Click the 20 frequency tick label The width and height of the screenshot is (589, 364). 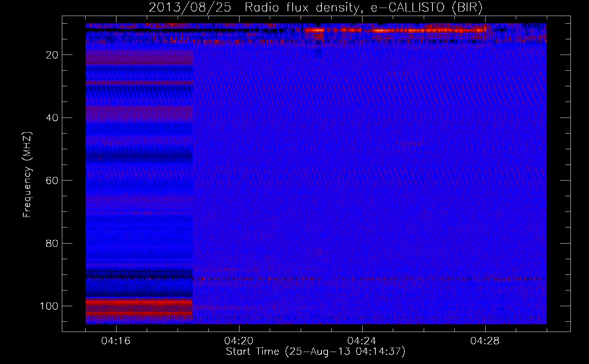tap(52, 55)
